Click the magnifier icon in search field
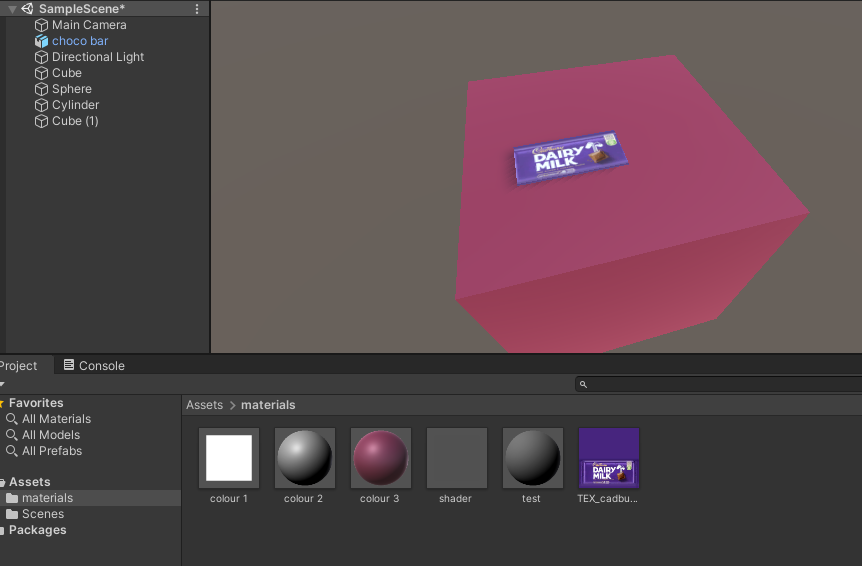Screen dimensions: 862x566 coord(583,384)
